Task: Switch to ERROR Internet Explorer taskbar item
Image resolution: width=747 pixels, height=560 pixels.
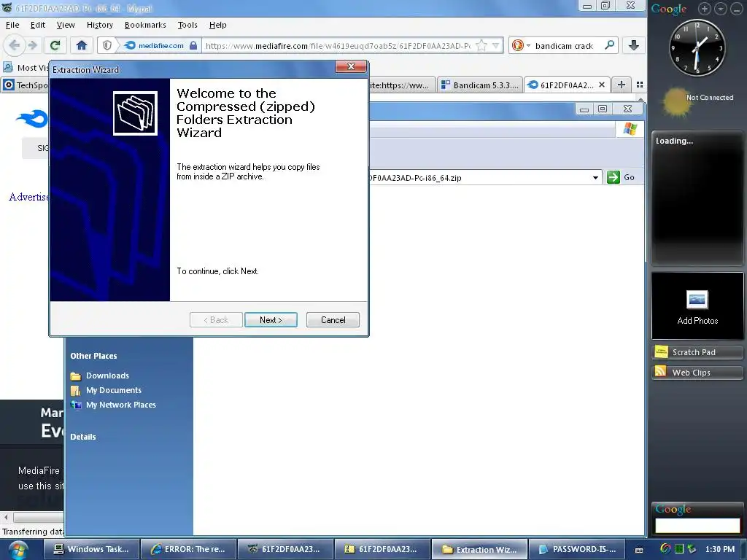Action: tap(189, 549)
